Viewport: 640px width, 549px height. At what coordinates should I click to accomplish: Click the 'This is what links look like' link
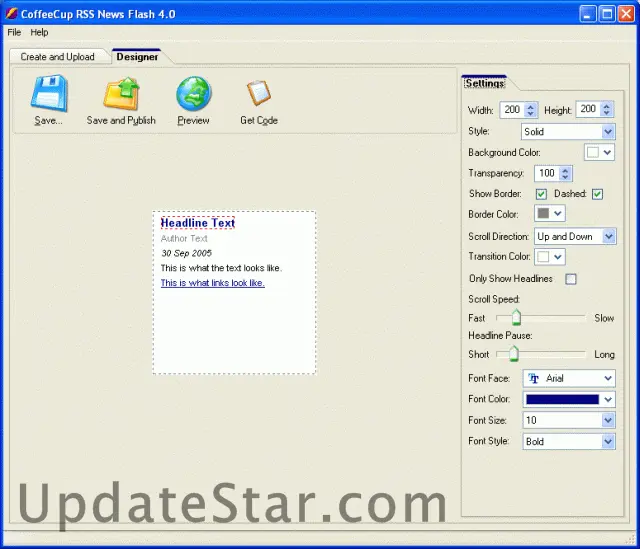(x=212, y=283)
